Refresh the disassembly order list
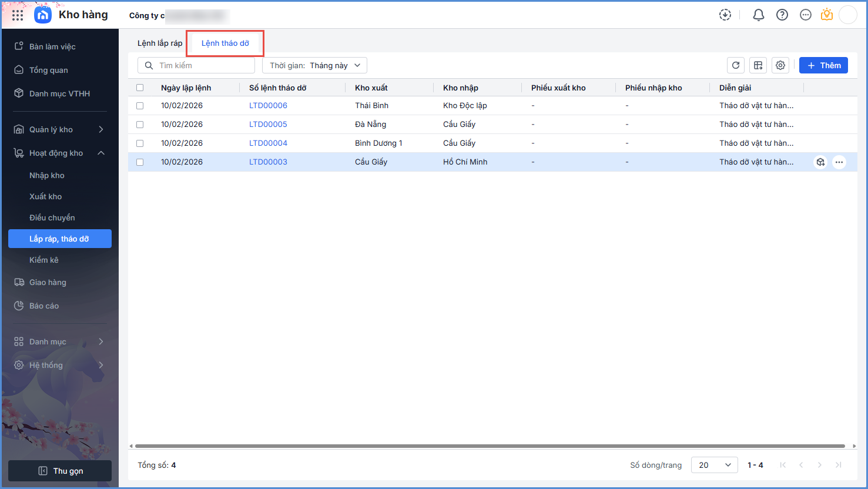 [735, 65]
